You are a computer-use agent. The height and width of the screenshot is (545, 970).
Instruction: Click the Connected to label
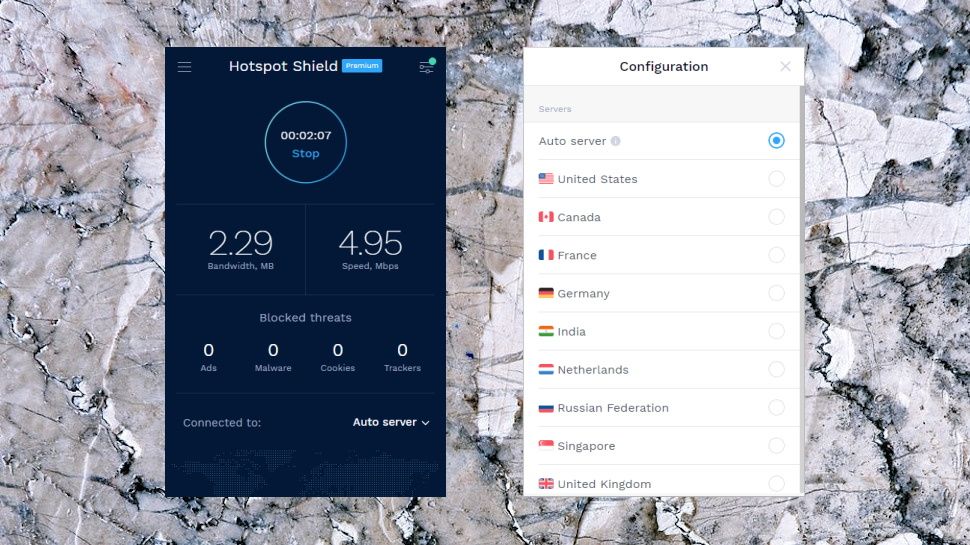pyautogui.click(x=221, y=423)
